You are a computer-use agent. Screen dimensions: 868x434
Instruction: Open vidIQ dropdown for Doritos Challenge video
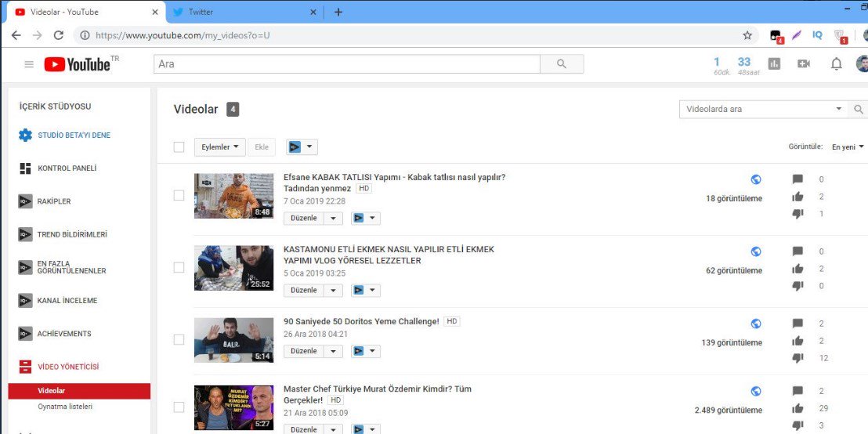tap(365, 351)
